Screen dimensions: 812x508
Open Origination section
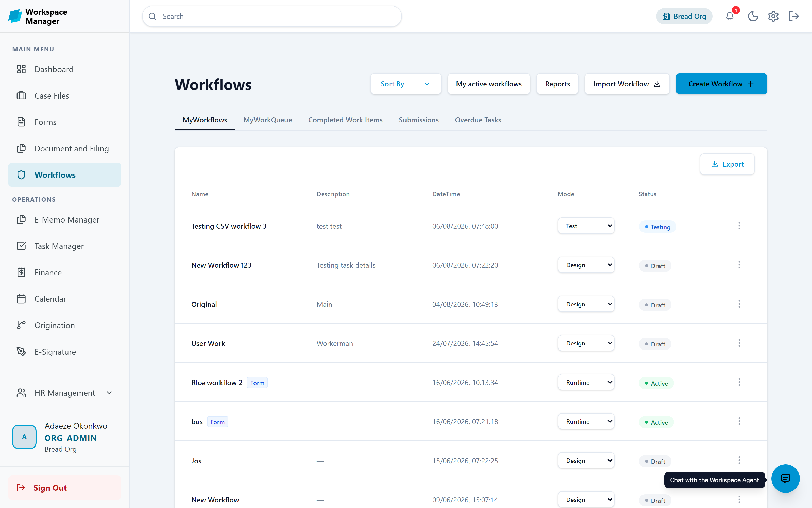[64, 325]
